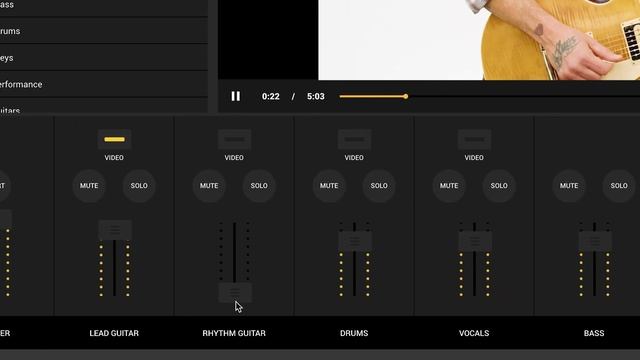Screen dimensions: 640x360
Task: Solo the Bass track
Action: pos(619,186)
